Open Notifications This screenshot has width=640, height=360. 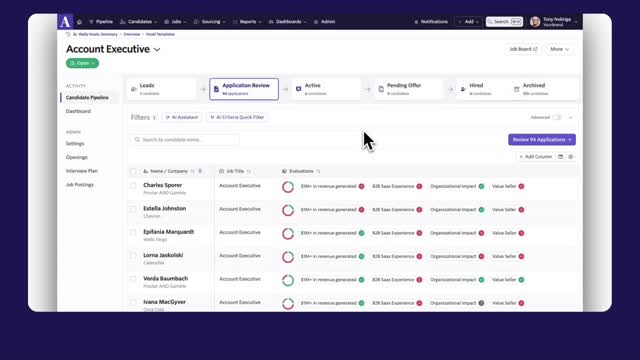(431, 22)
